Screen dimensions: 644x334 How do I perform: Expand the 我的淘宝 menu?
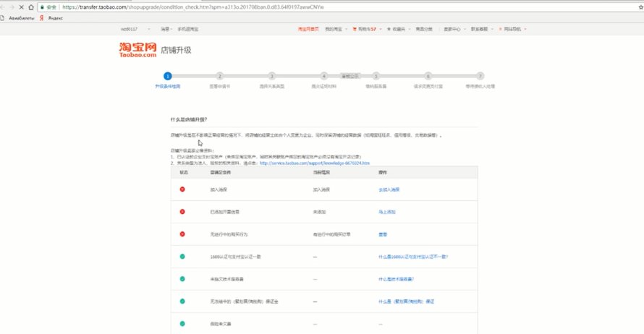click(x=336, y=29)
